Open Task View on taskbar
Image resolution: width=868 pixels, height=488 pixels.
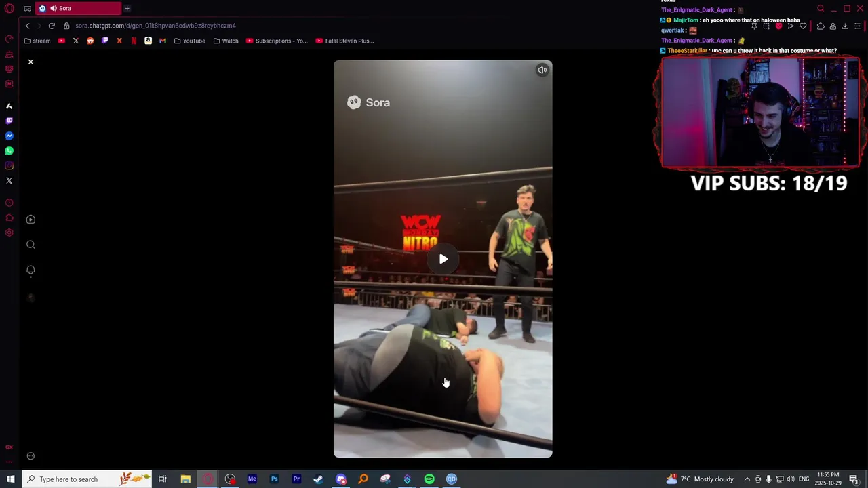(163, 479)
